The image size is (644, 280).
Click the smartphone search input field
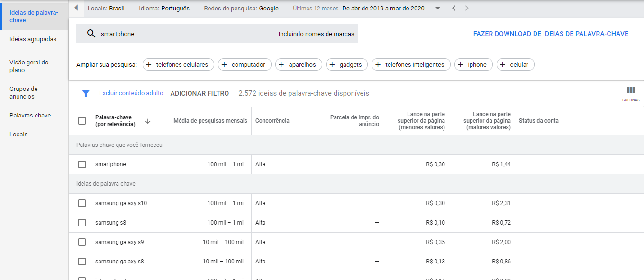pos(166,34)
